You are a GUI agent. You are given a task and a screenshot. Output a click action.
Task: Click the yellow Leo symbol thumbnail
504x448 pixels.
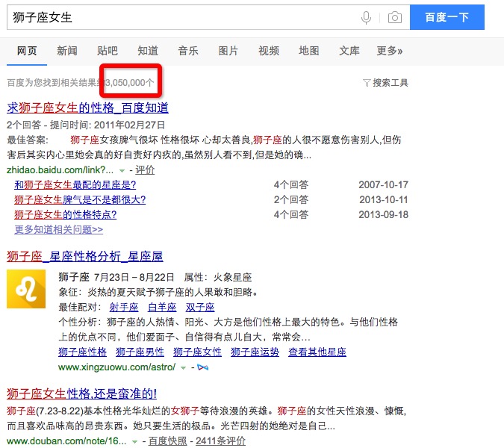[x=26, y=289]
